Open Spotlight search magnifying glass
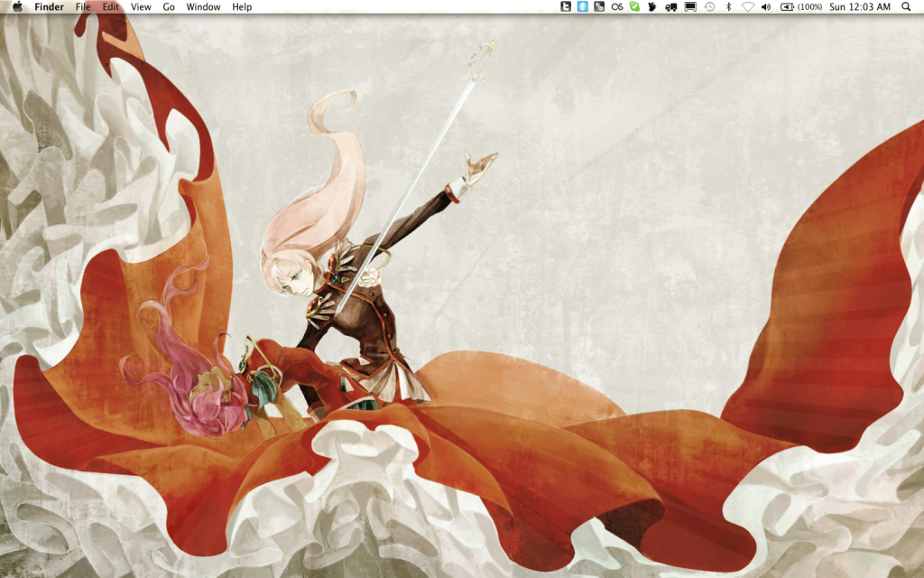This screenshot has height=578, width=924. tap(906, 7)
